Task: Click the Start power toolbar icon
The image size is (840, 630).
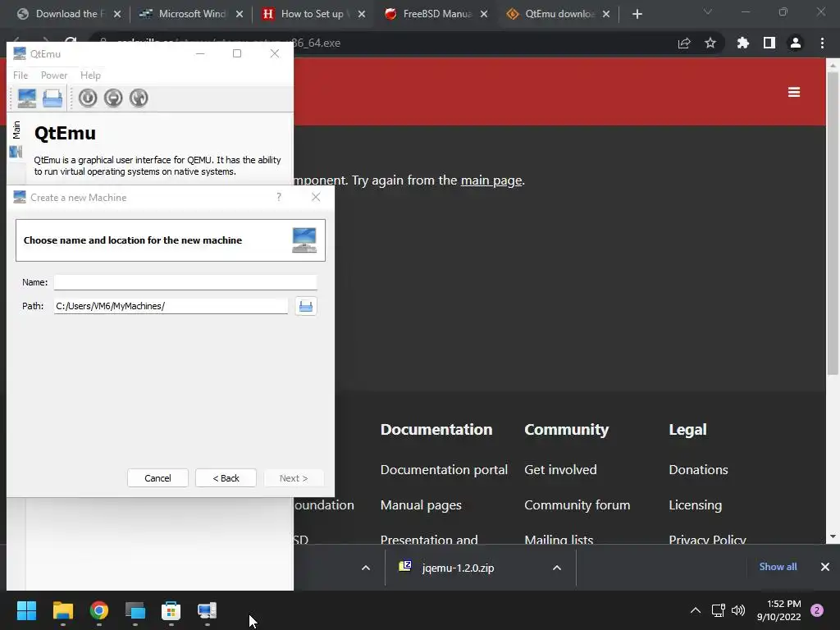Action: [88, 98]
